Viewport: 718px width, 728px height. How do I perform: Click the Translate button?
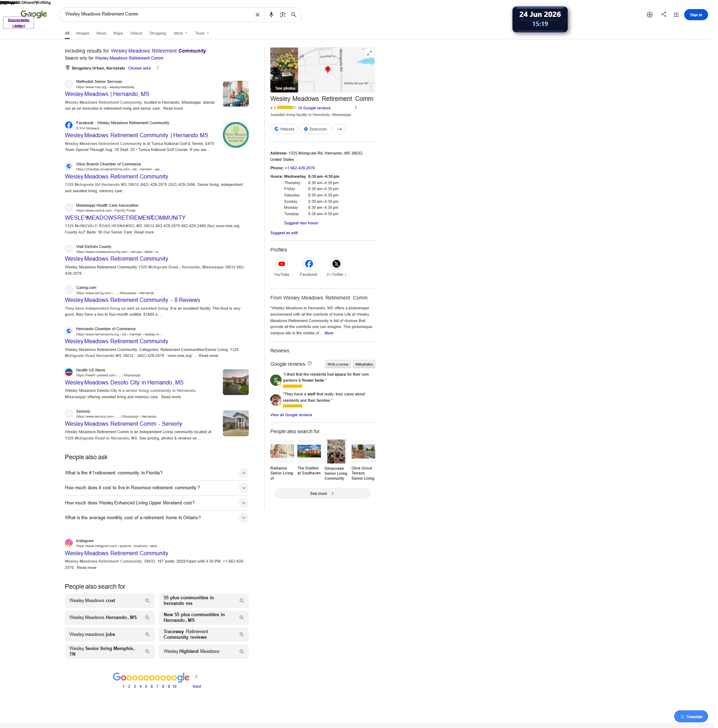click(690, 717)
